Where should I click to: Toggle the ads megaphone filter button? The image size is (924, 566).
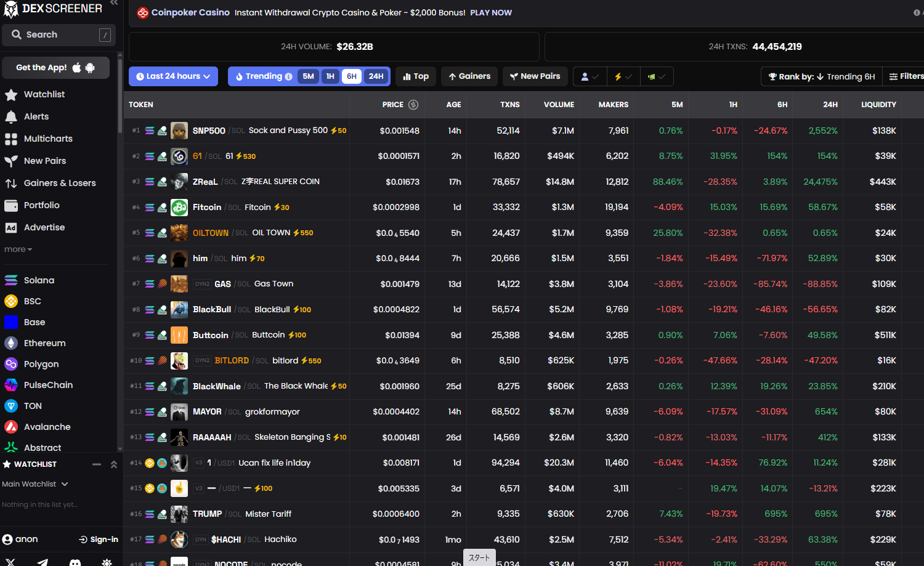[656, 76]
